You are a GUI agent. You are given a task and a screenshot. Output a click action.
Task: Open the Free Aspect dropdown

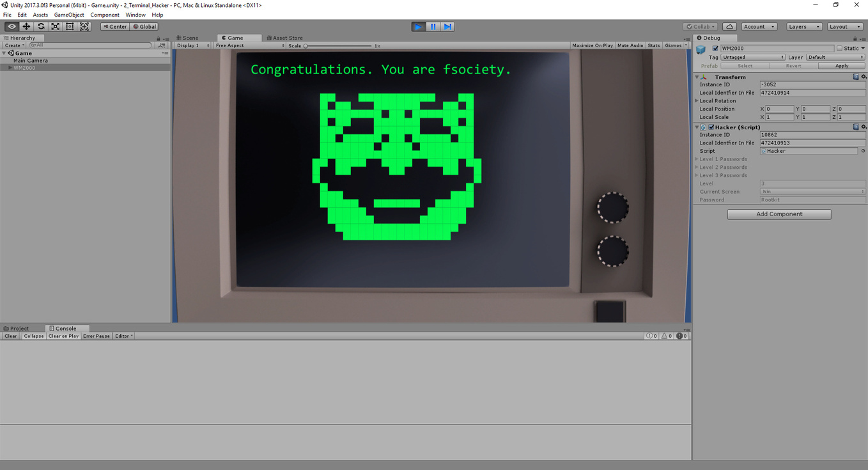[x=229, y=45]
